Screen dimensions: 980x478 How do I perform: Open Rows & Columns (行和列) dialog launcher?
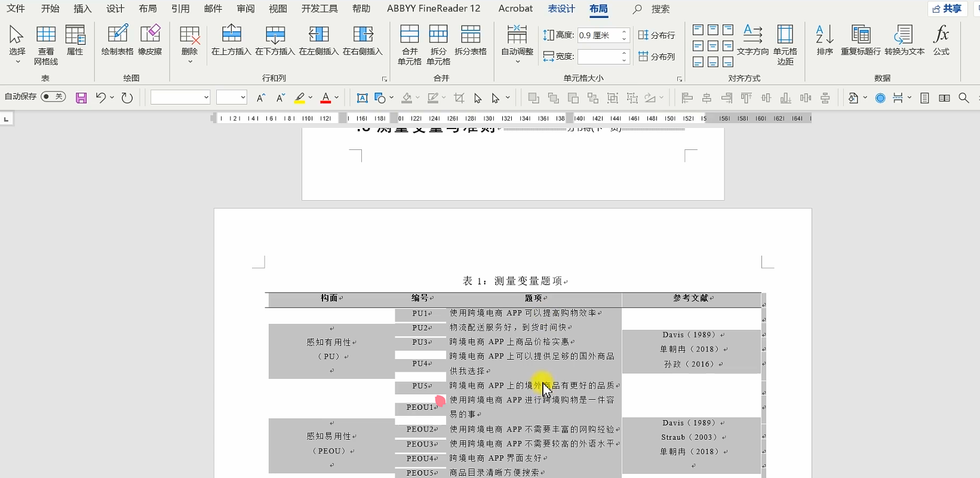coord(385,79)
